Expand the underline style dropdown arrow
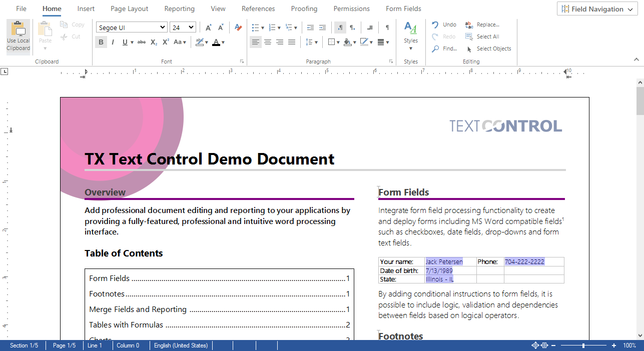 pos(132,42)
